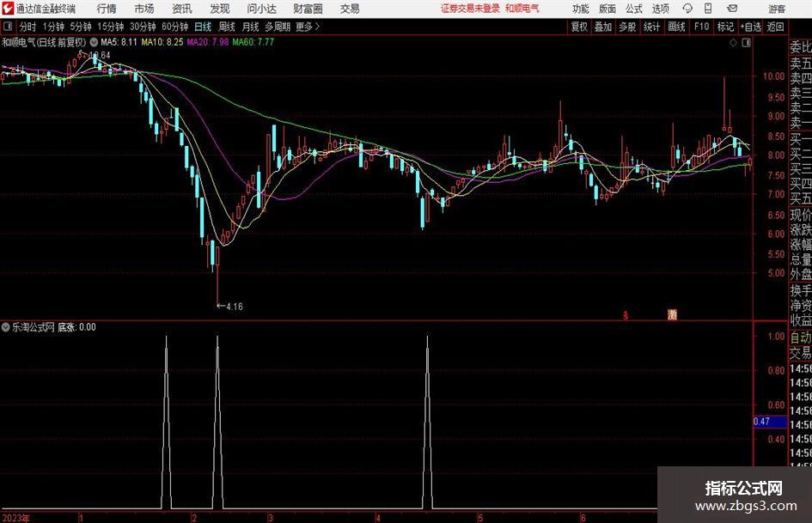This screenshot has width=812, height=523.
Task: Open the 公式 menu
Action: (x=634, y=9)
